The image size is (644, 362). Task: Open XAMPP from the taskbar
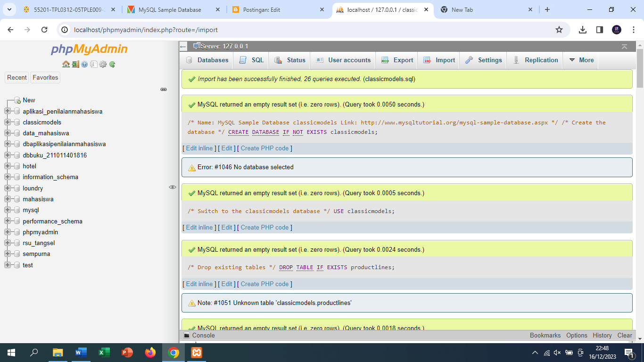[x=197, y=352]
